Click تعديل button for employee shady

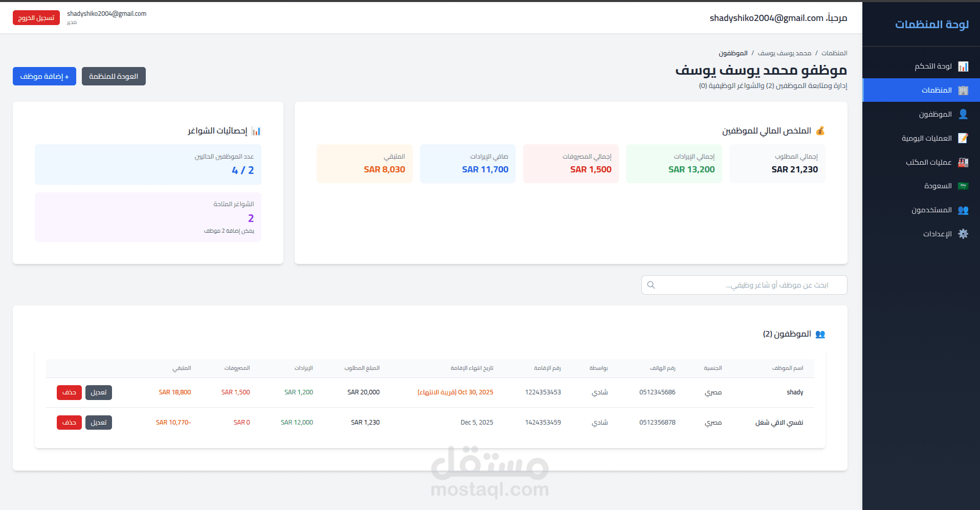point(99,392)
